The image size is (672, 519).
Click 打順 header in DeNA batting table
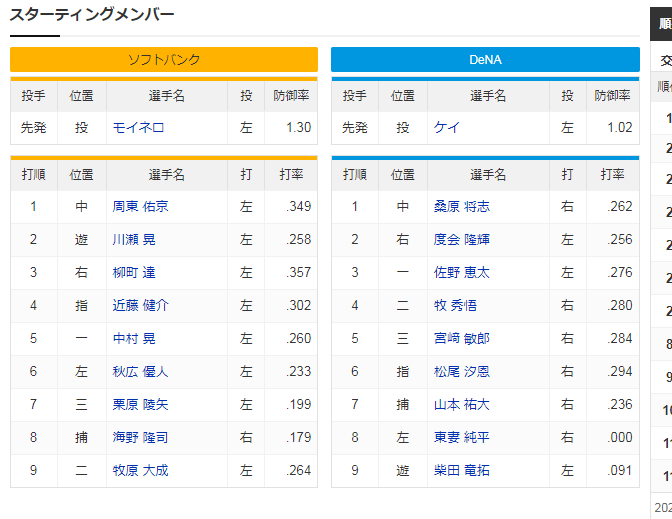[x=355, y=174]
